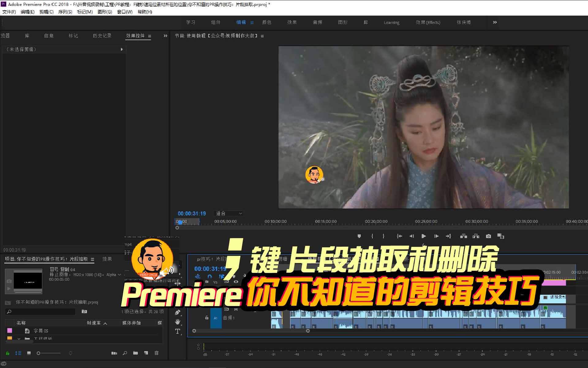Open the 文件(F) menu
The image size is (588, 368).
pyautogui.click(x=9, y=12)
